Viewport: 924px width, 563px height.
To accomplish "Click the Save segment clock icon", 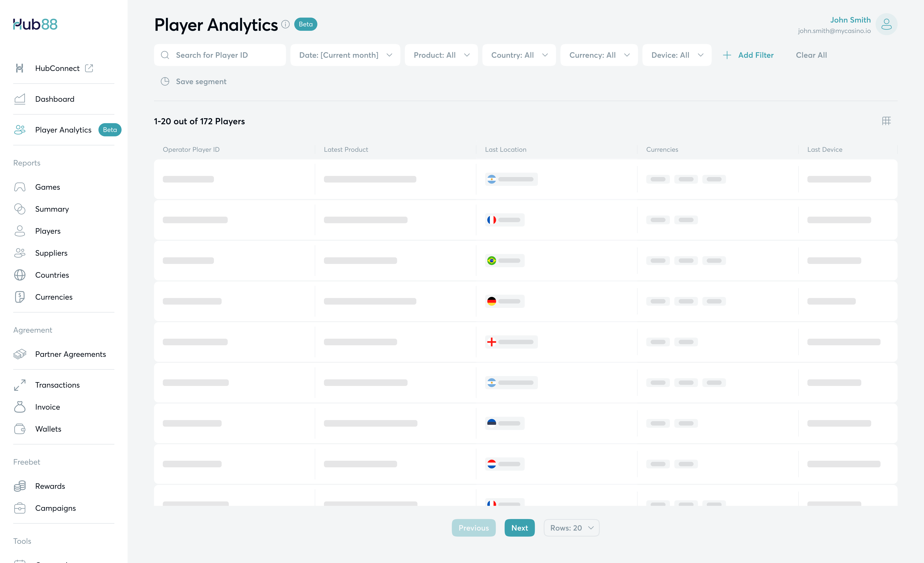I will [x=165, y=82].
